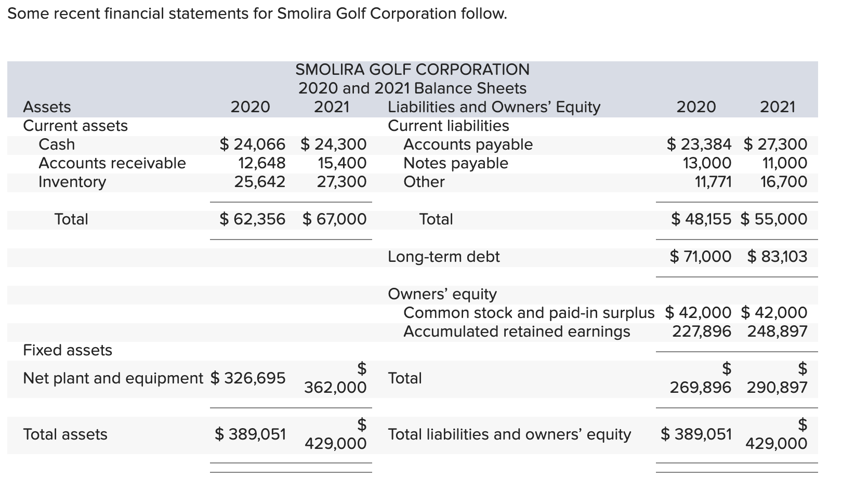Screen dimensions: 842x504
Task: Click the Liabilities and Owners' Equity header
Action: (494, 107)
